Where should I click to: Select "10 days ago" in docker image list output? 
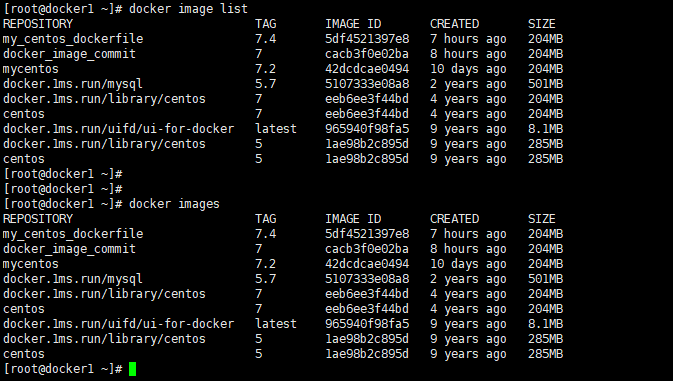(468, 69)
